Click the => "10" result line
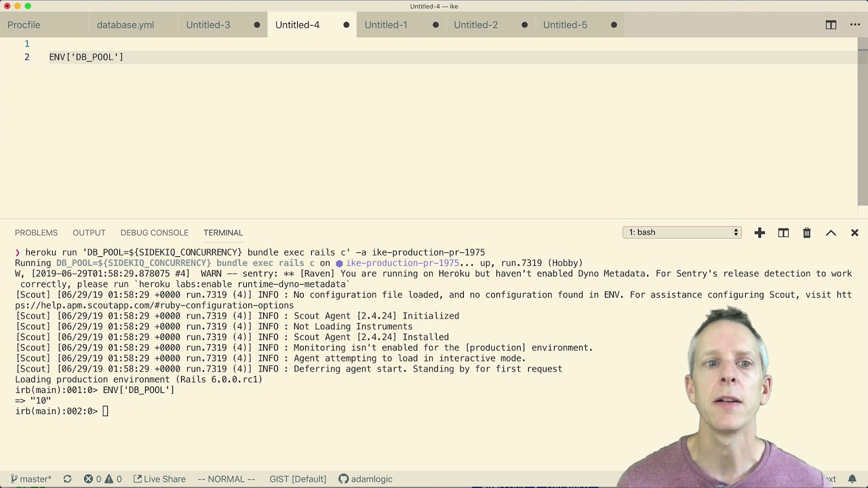The width and height of the screenshot is (868, 488). coord(33,401)
